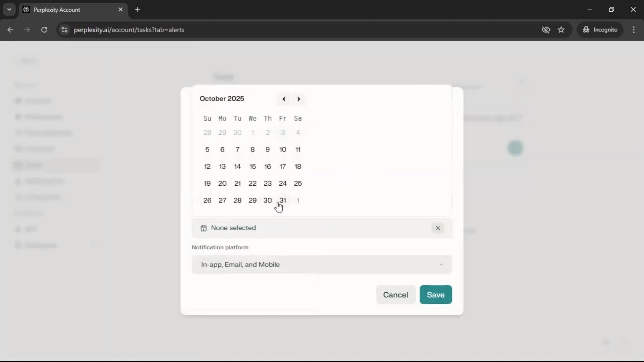Click the Cancel button
This screenshot has height=362, width=644.
click(x=395, y=295)
